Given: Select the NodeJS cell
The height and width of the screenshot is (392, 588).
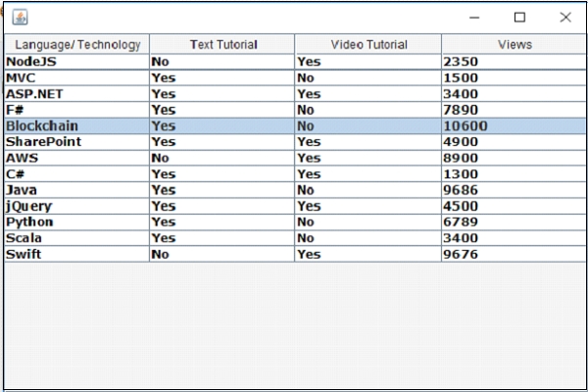Looking at the screenshot, I should pos(76,61).
